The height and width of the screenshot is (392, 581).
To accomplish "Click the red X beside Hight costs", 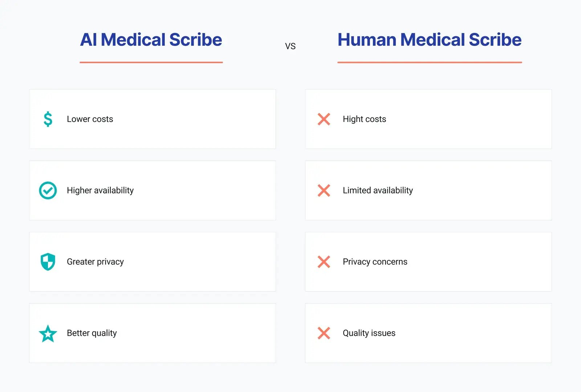I will (x=324, y=119).
